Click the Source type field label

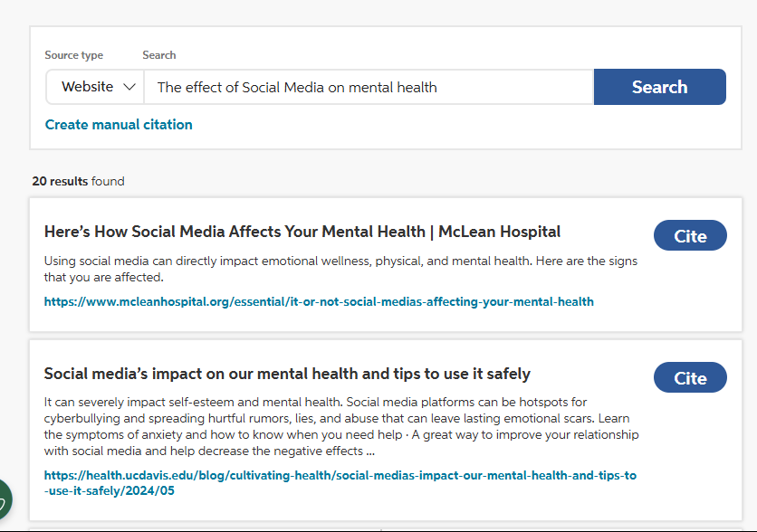click(73, 55)
